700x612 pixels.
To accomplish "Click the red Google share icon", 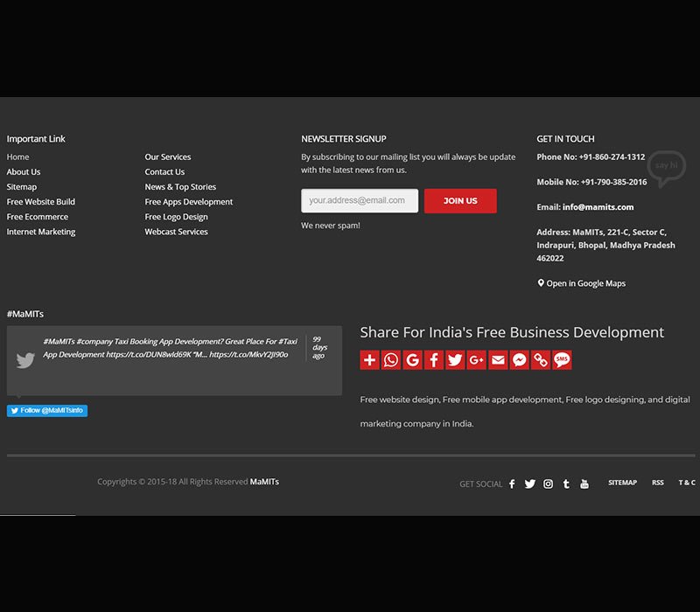I will coord(412,359).
